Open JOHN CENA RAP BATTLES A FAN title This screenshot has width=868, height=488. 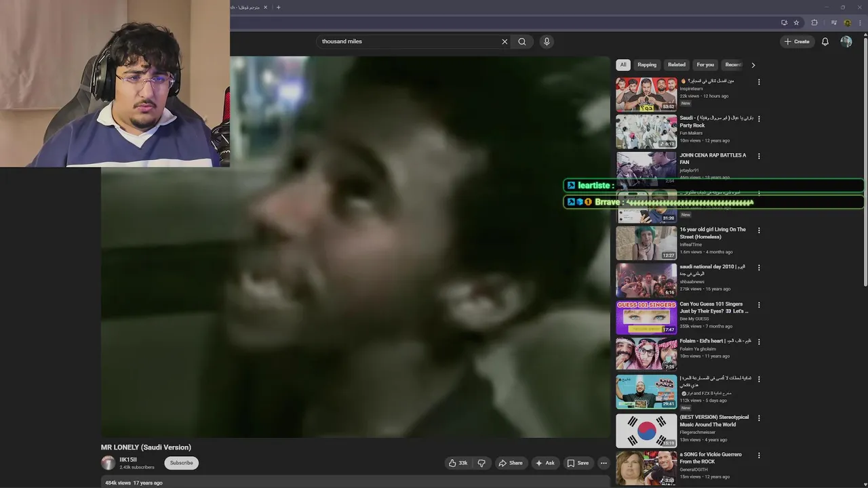pyautogui.click(x=713, y=159)
